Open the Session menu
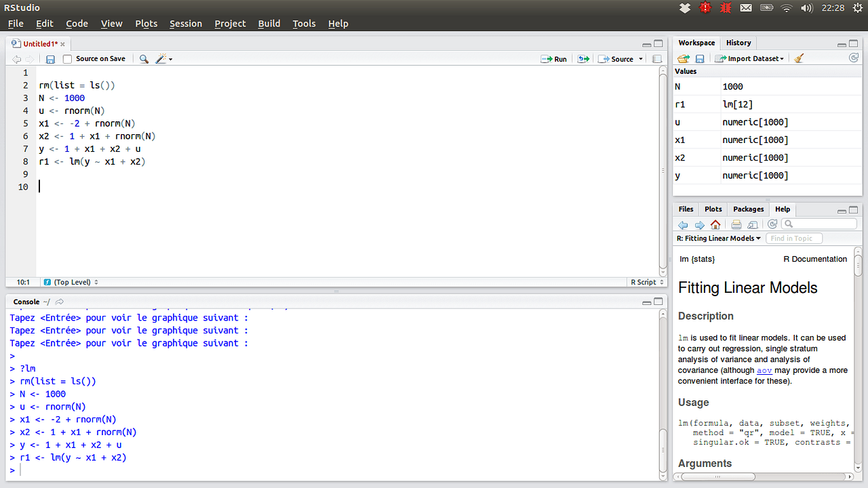Image resolution: width=868 pixels, height=488 pixels. pos(185,23)
